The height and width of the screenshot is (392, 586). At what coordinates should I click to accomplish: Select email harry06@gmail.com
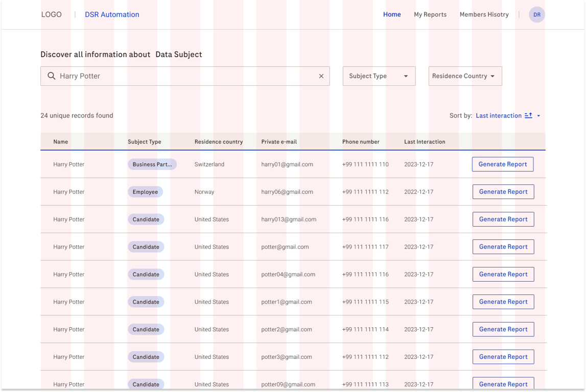point(287,192)
